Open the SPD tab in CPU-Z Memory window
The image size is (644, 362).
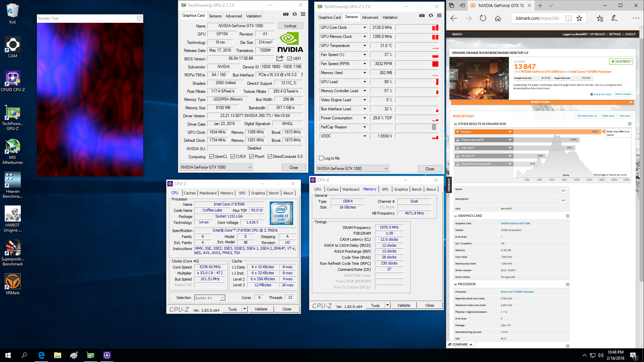(x=385, y=189)
